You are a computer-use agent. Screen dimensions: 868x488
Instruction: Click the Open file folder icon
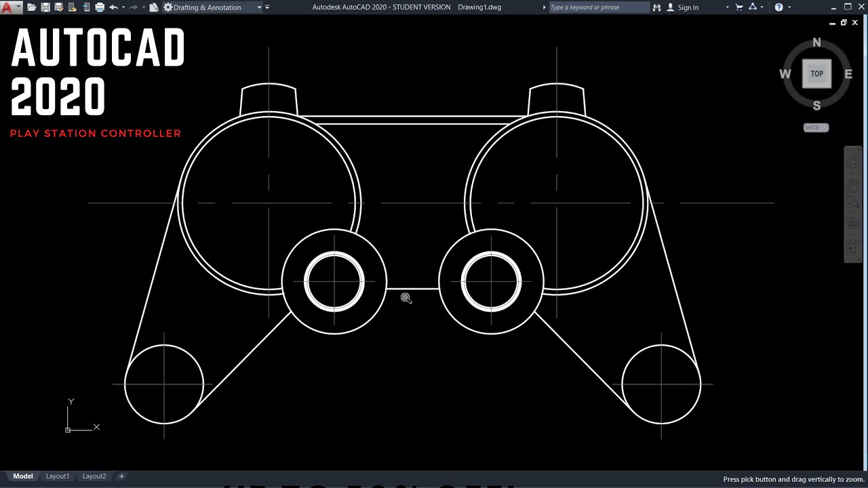pos(32,7)
